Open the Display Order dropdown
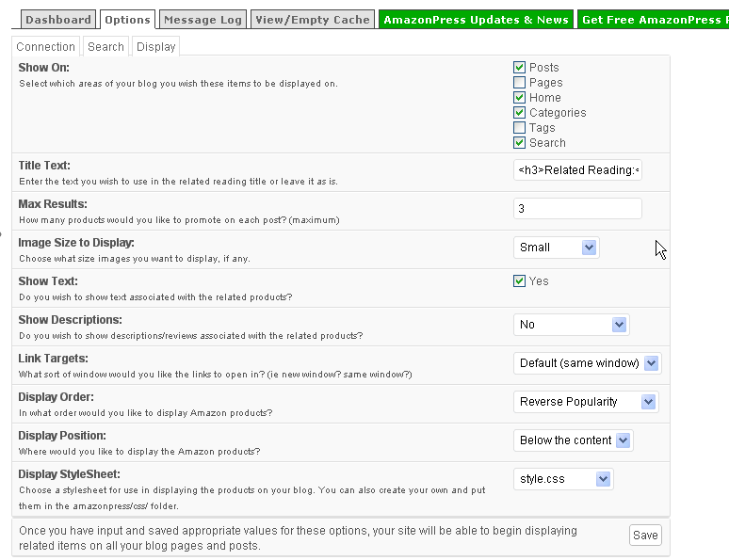This screenshot has height=560, width=729. 586,402
